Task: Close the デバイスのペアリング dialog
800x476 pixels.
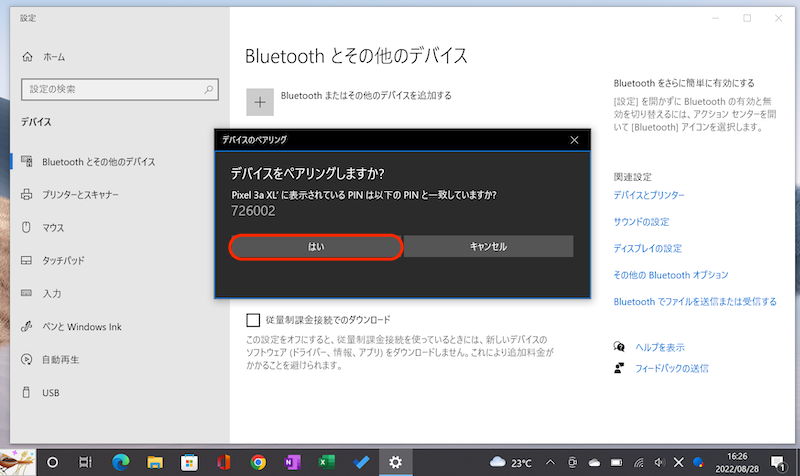Action: (x=572, y=139)
